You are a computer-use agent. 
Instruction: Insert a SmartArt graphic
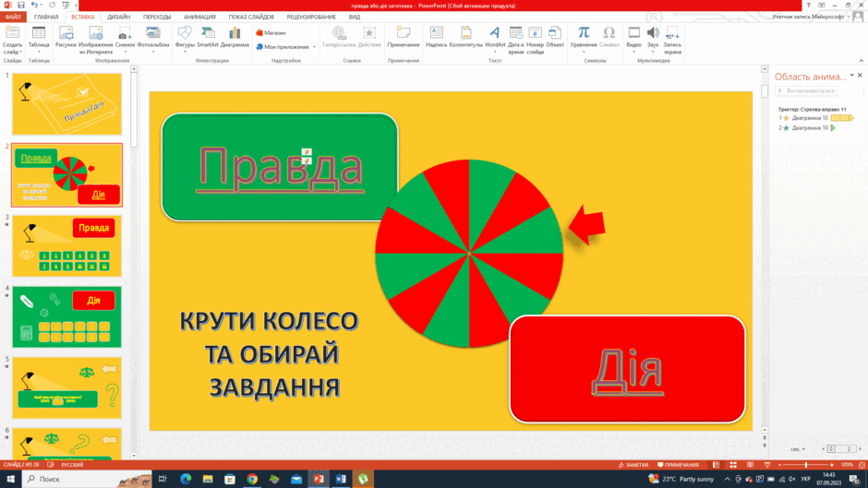click(208, 38)
